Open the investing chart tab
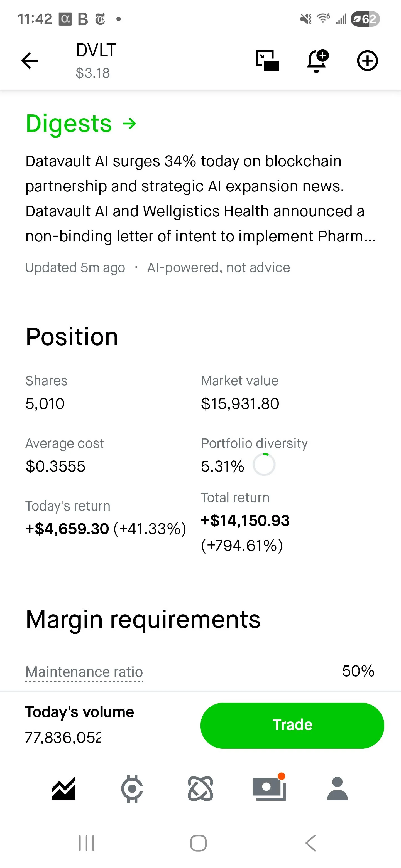 click(x=63, y=788)
